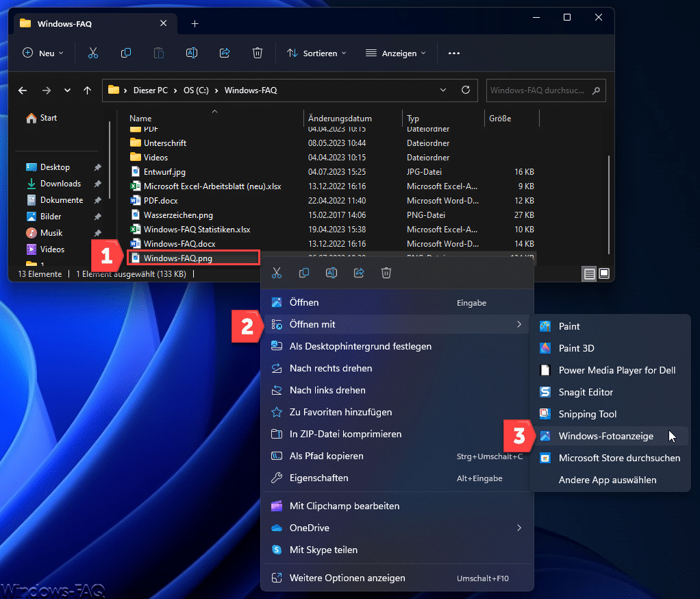Image resolution: width=700 pixels, height=599 pixels.
Task: Refresh the Windows-FAQ folder view
Action: (x=466, y=90)
